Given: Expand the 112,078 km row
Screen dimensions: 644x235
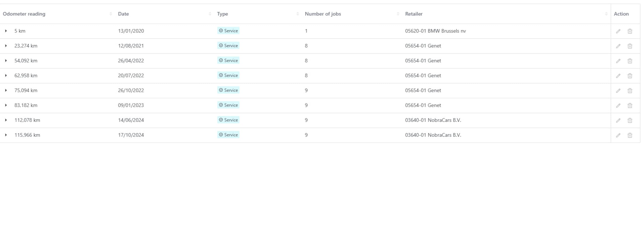Looking at the screenshot, I should pos(6,120).
